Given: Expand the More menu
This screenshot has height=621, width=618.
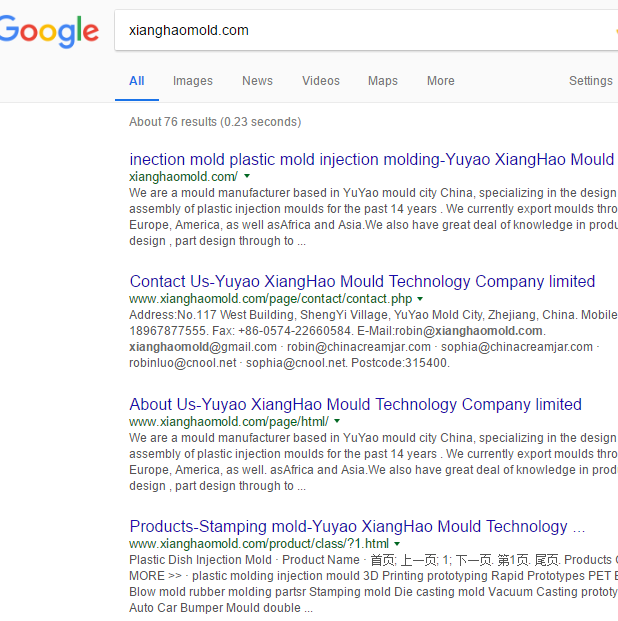Looking at the screenshot, I should point(441,81).
